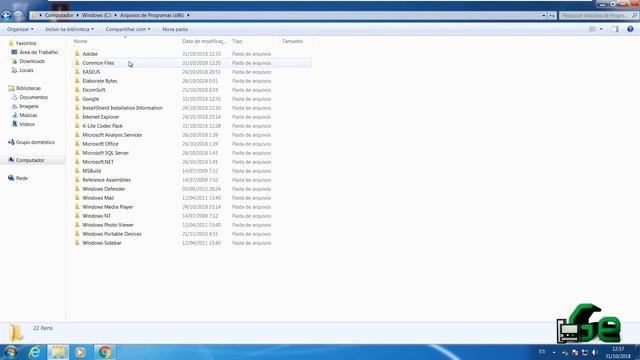Select Bibliotecas in navigation pane
The image size is (640, 360).
point(28,88)
